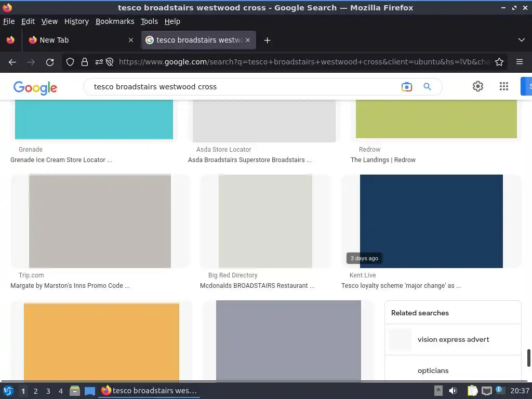This screenshot has width=532, height=399.
Task: Click the Asda Store Locator grey thumbnail
Action: click(x=264, y=121)
